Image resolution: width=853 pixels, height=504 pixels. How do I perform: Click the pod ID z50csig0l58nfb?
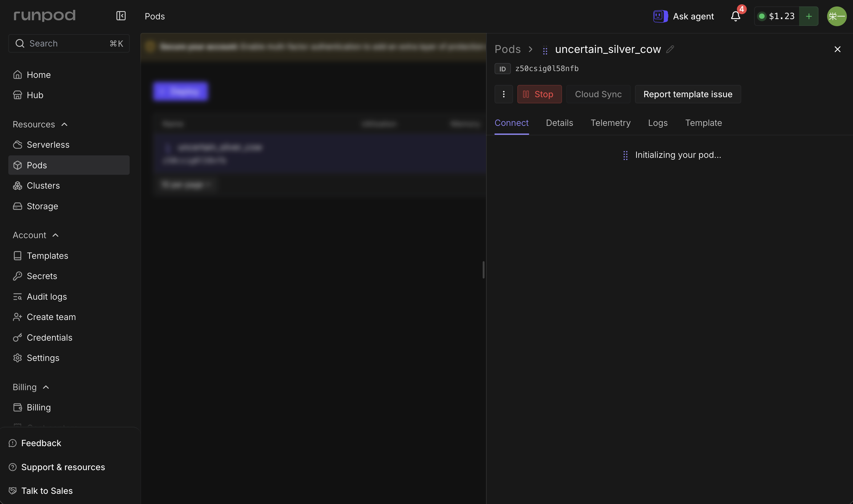click(x=547, y=69)
